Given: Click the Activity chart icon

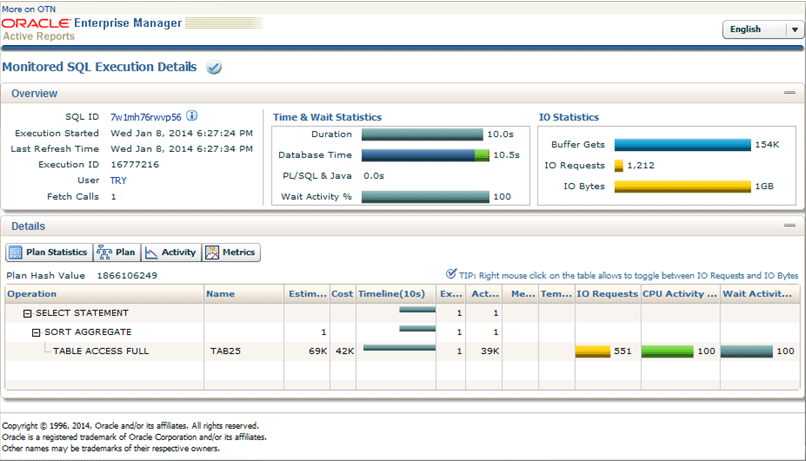Looking at the screenshot, I should coord(151,252).
